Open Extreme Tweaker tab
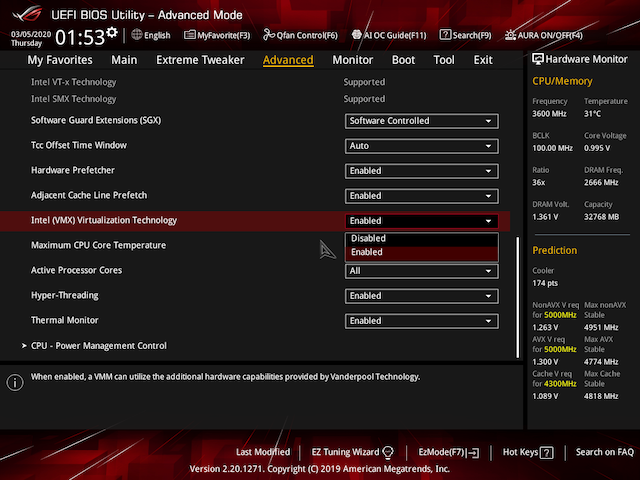 (200, 60)
